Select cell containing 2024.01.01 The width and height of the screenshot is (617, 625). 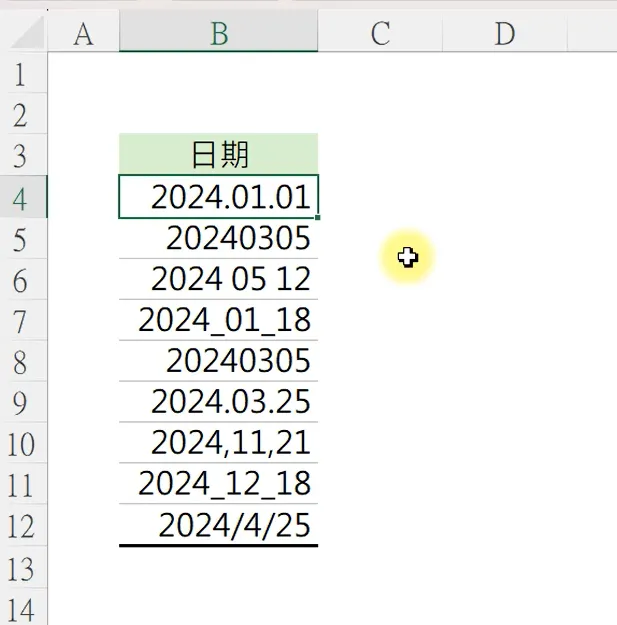point(219,197)
